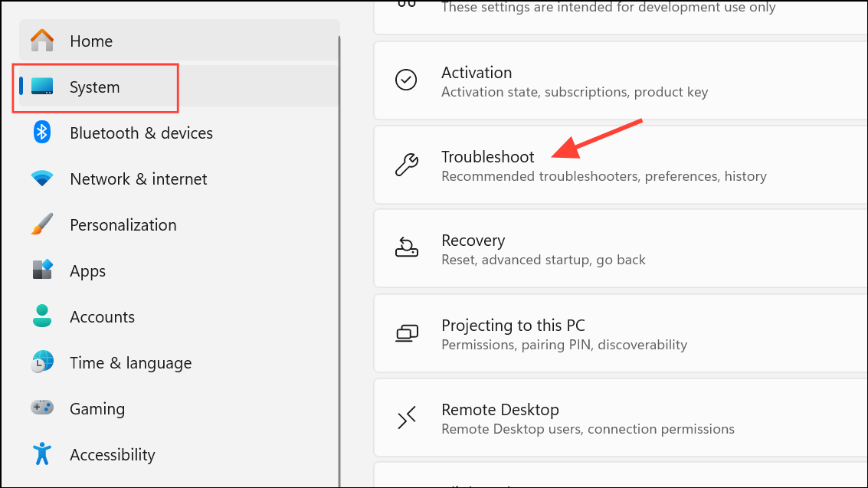Click the Accessibility figure icon
The image size is (868, 488).
point(42,454)
